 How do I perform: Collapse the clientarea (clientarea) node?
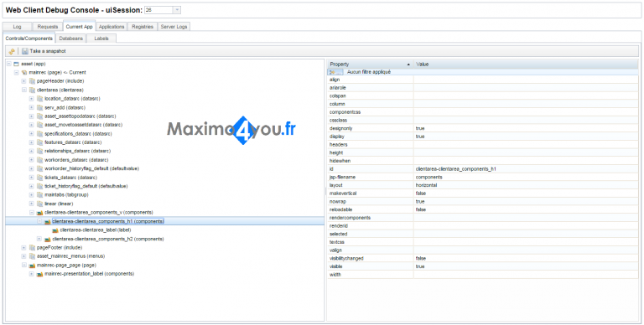[x=23, y=90]
